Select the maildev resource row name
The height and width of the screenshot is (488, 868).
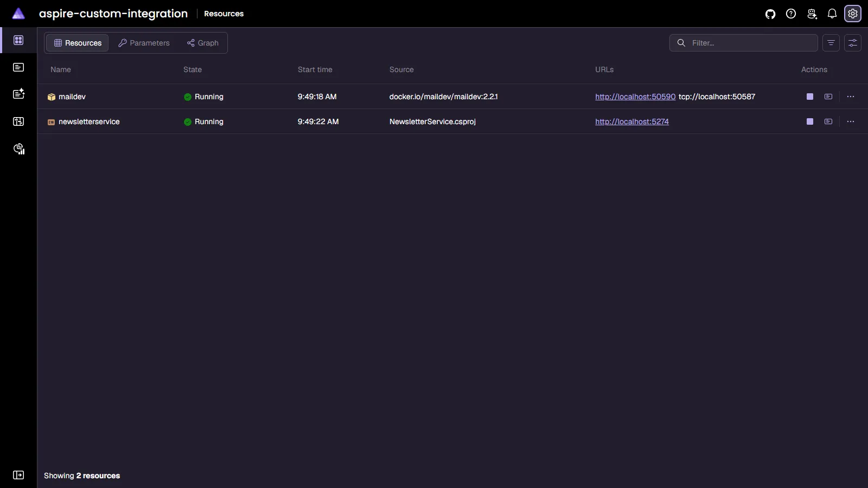(x=72, y=97)
